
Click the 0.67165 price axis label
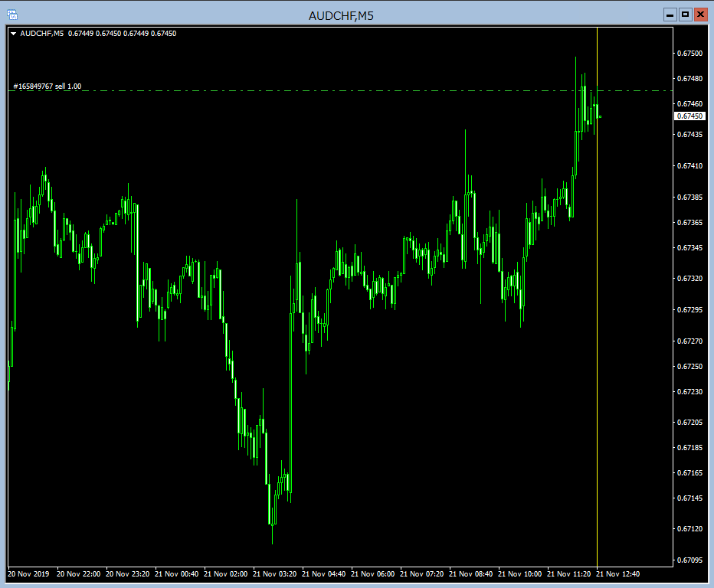pos(689,473)
